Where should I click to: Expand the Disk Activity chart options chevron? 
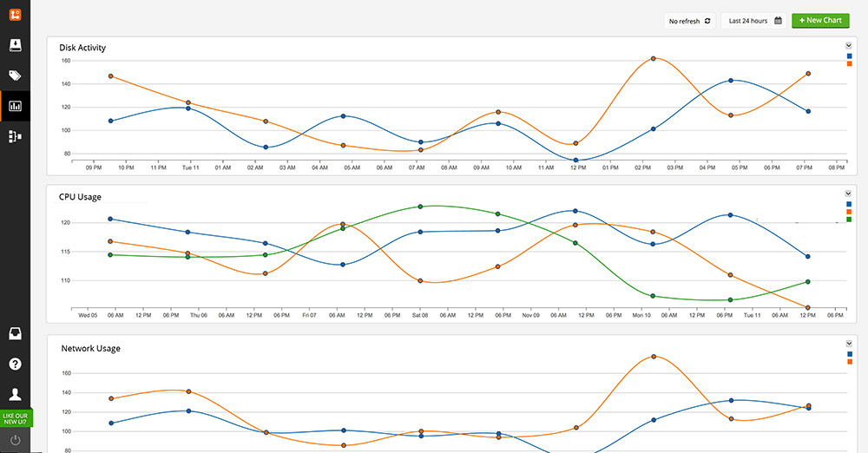[x=848, y=45]
